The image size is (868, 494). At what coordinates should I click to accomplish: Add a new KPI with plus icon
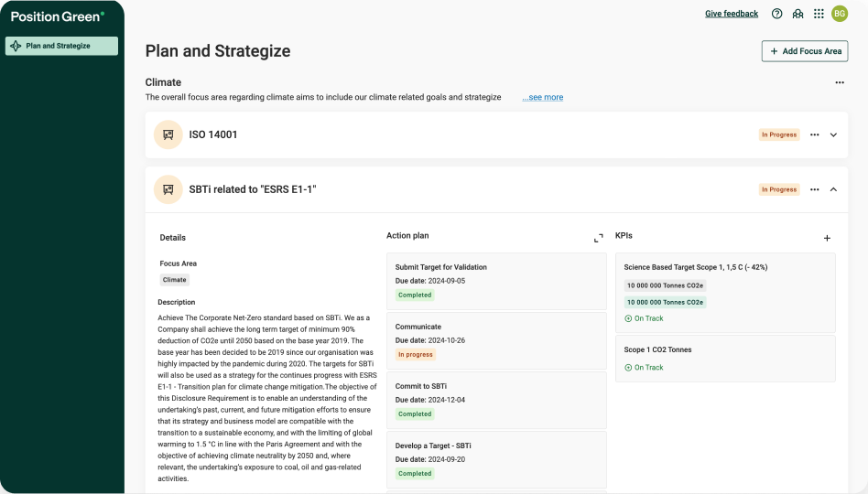tap(827, 238)
